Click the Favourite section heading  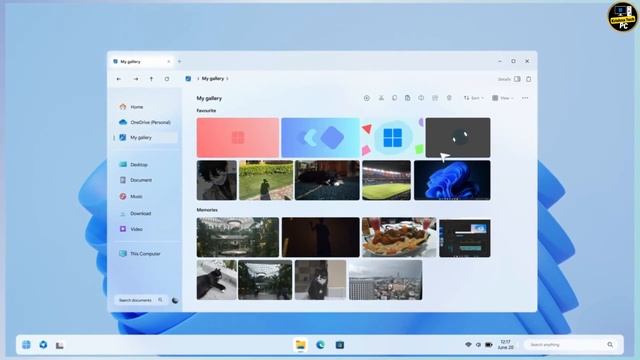pyautogui.click(x=206, y=111)
